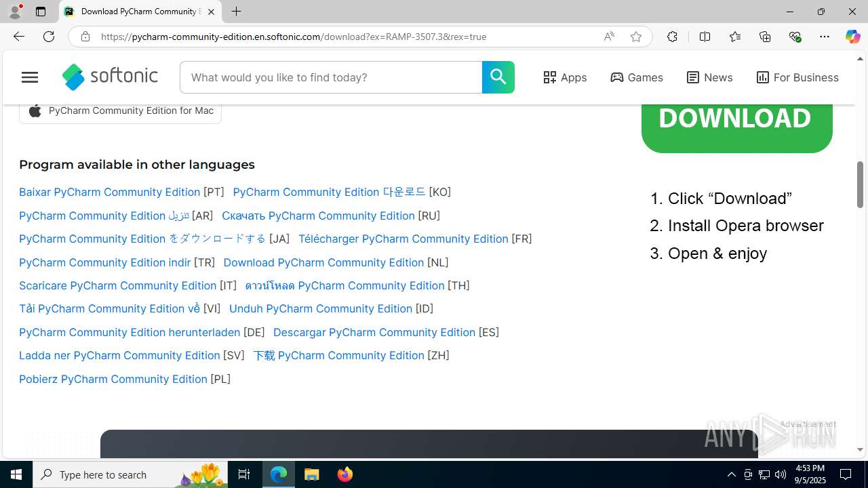Screen dimensions: 868x488
Task: Open the Games menu
Action: pos(637,77)
